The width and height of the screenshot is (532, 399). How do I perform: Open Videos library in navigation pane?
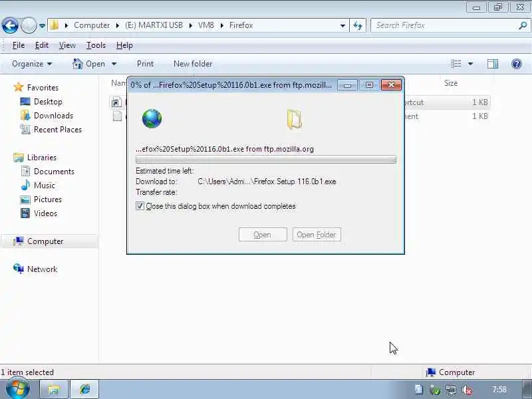tap(45, 213)
